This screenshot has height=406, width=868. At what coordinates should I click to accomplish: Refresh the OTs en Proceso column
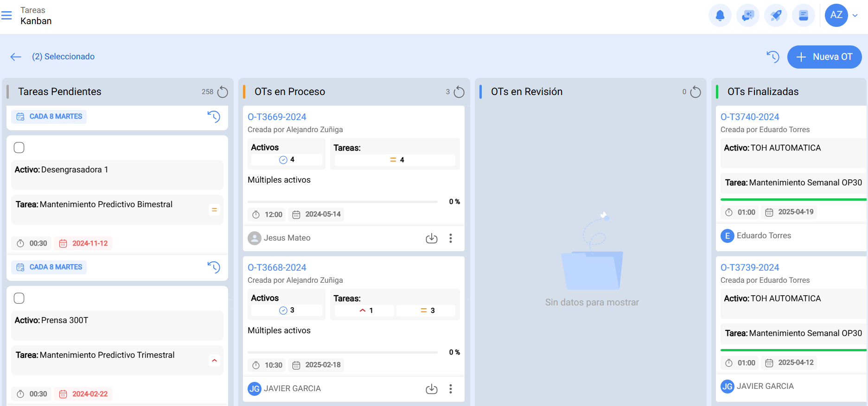(x=459, y=92)
